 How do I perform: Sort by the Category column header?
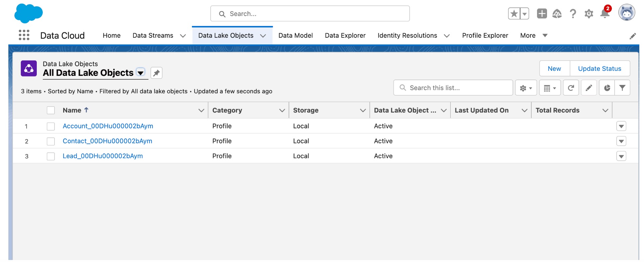[227, 110]
